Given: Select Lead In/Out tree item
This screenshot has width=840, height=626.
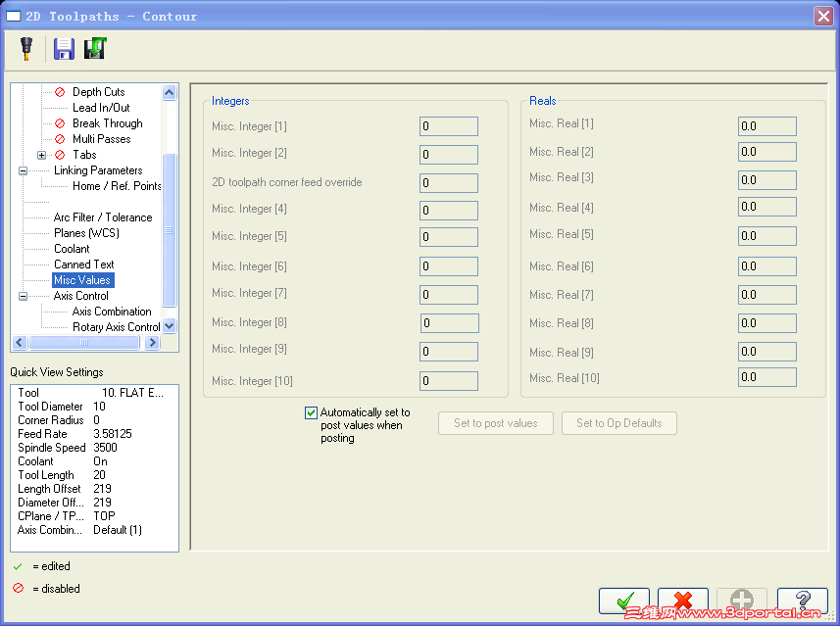Looking at the screenshot, I should (101, 108).
